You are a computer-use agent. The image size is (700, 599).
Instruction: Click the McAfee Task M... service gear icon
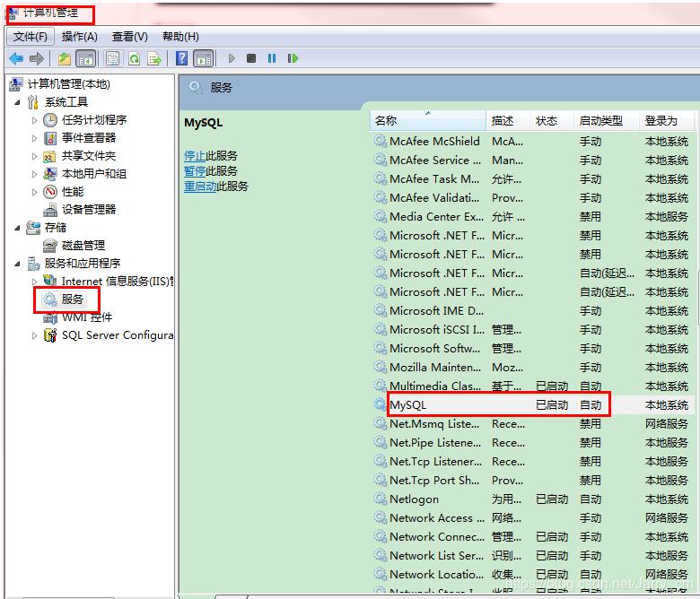381,179
